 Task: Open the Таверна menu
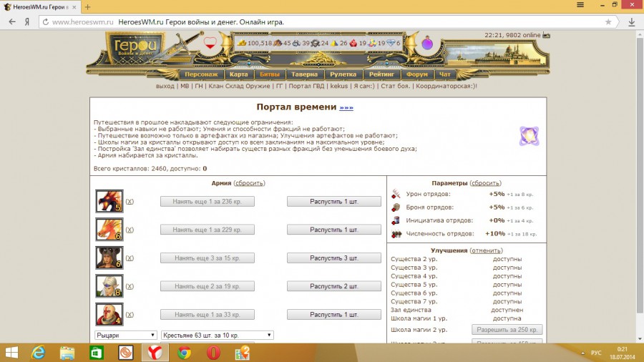tap(304, 74)
